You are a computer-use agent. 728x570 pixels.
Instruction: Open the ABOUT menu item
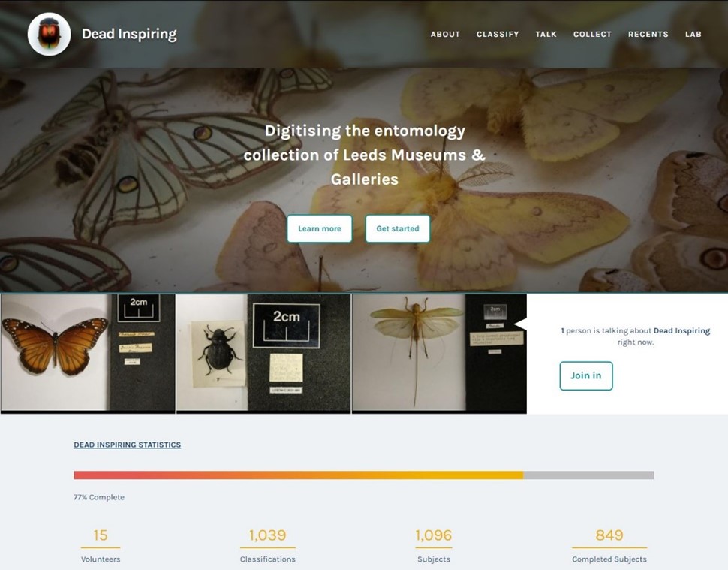pos(445,34)
